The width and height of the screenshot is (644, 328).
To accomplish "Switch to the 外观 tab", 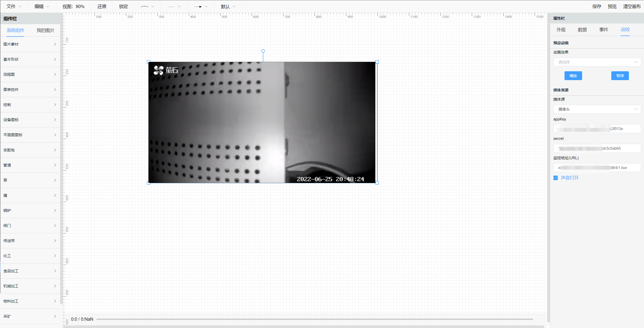I will (561, 30).
